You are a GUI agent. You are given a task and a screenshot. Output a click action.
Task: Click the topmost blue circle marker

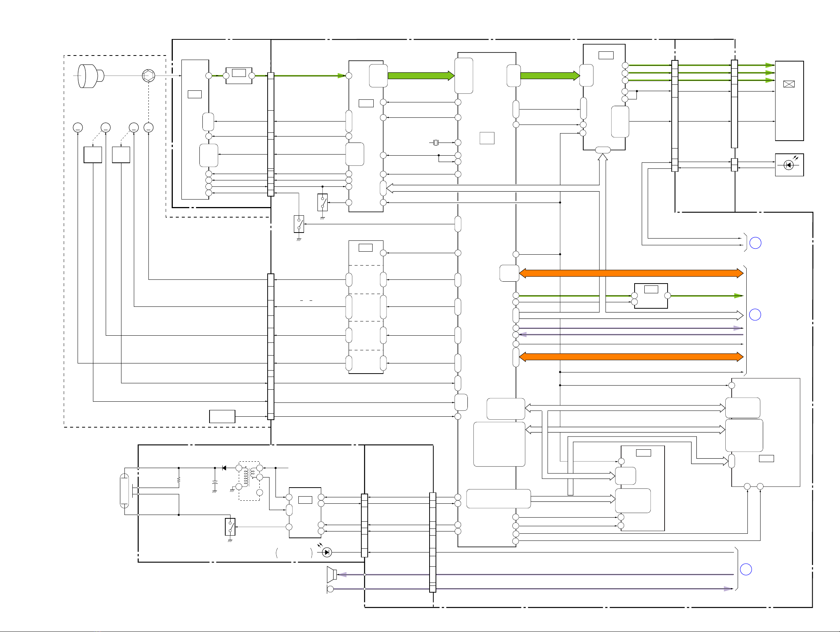click(755, 243)
